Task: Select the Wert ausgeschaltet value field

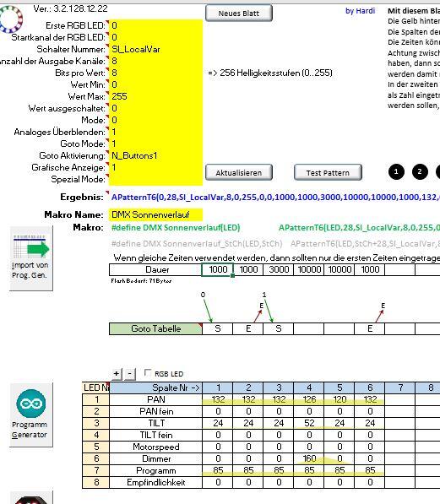Action: [156, 108]
